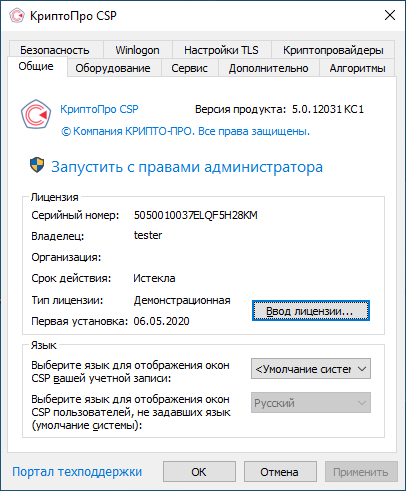
Task: Switch to the Безопасность tab
Action: coord(55,50)
